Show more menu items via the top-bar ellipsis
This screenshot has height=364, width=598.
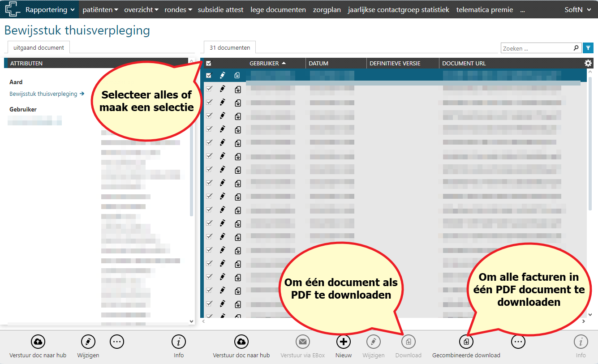coord(522,9)
